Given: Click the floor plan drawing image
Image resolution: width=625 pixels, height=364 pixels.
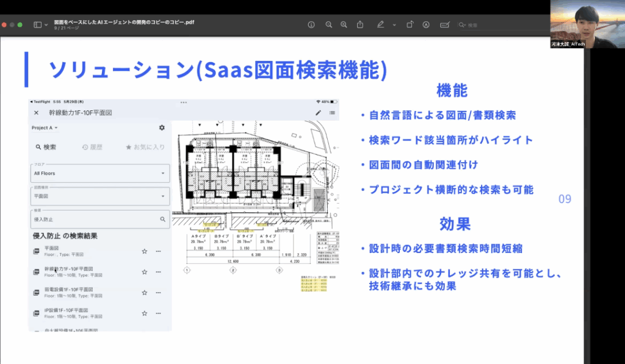Looking at the screenshot, I should 256,207.
